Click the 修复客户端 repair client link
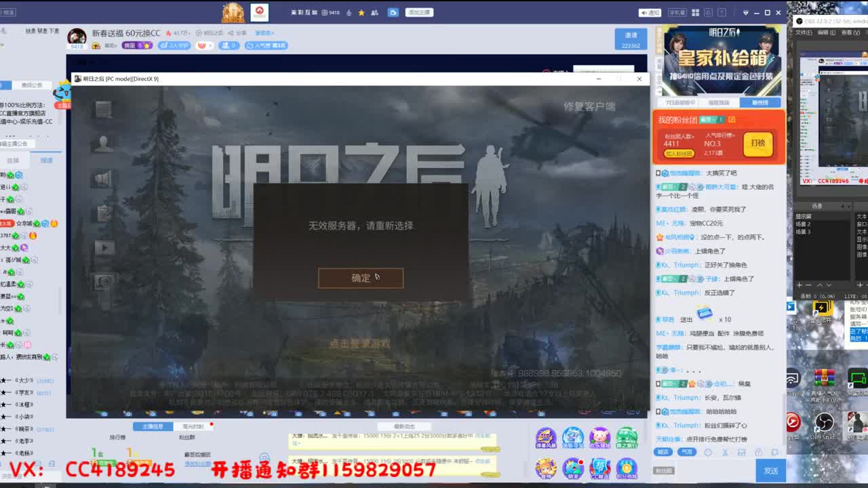Screen dimensions: 868x488 click(x=589, y=106)
